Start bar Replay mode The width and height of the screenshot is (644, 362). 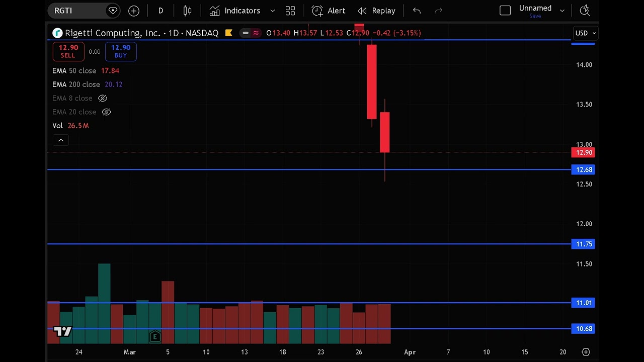tap(376, 11)
